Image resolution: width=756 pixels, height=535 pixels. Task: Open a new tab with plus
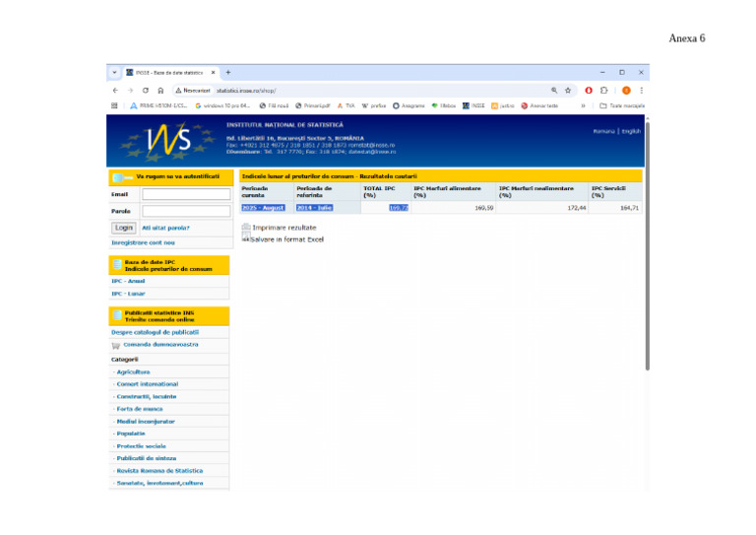tap(228, 72)
